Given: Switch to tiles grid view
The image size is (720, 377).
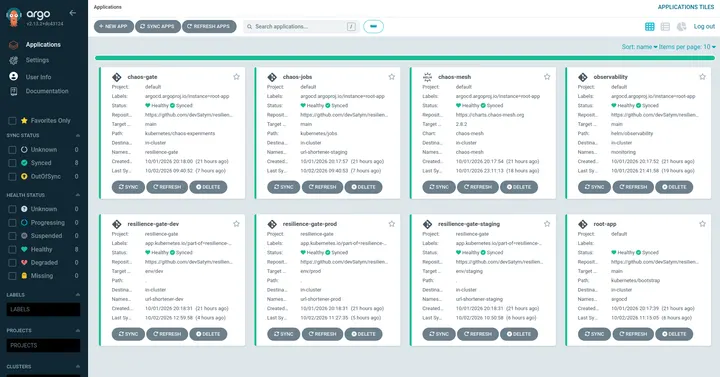Looking at the screenshot, I should (x=649, y=27).
